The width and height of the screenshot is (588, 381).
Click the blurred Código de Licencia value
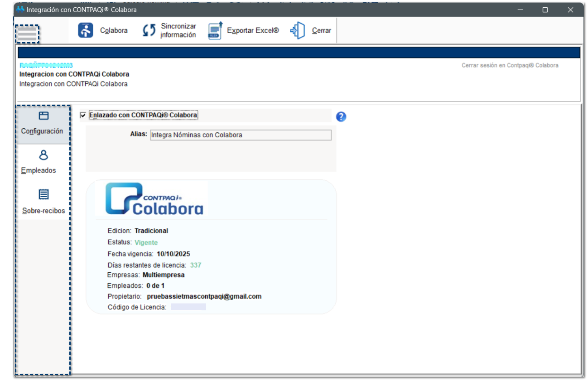coord(188,307)
